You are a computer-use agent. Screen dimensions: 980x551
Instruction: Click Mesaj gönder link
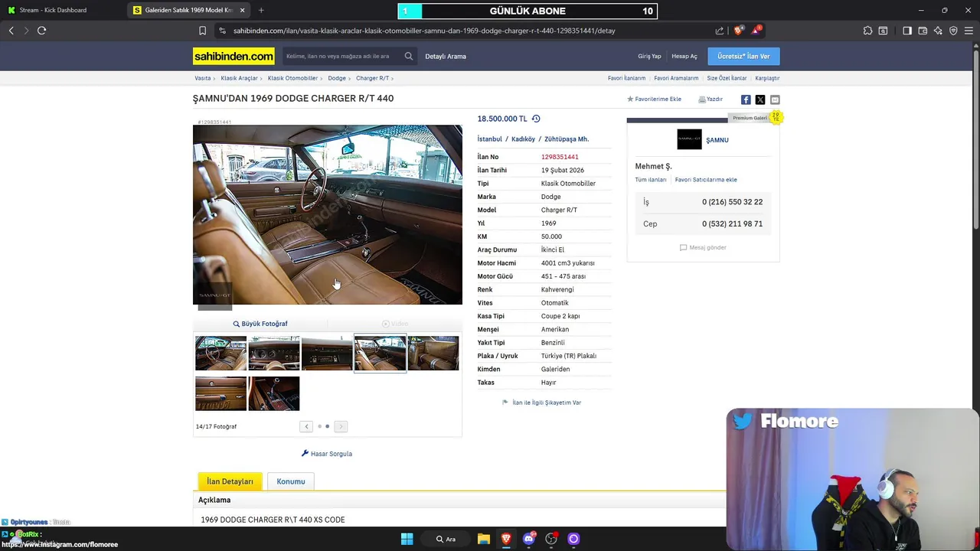703,247
